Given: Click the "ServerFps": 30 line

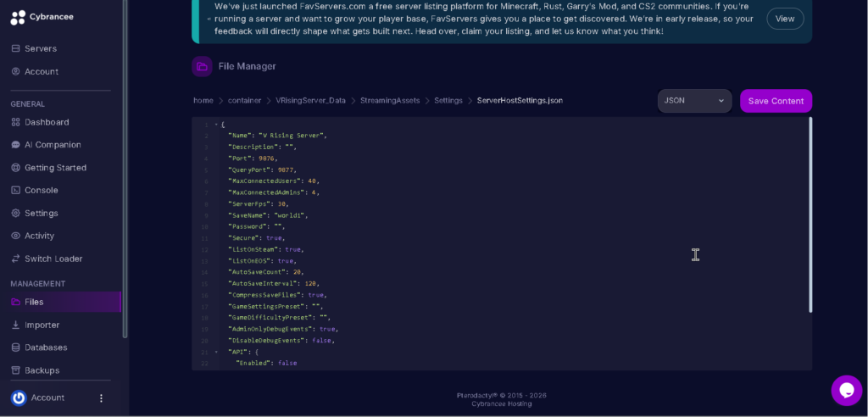Looking at the screenshot, I should pyautogui.click(x=260, y=203).
